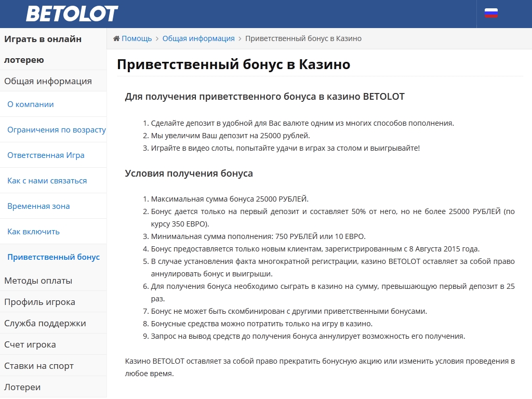Viewport: 532px width, 399px height.
Task: Select Ограничения по возрасту in sidebar
Action: 56,130
